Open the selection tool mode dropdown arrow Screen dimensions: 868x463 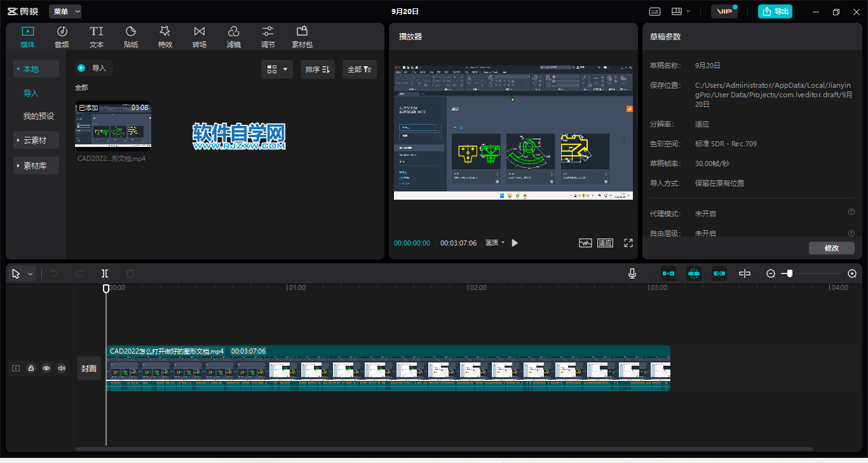point(31,274)
